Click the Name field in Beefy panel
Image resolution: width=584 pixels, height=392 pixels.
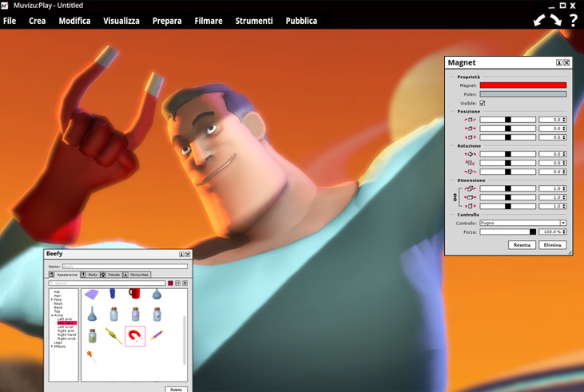[125, 267]
